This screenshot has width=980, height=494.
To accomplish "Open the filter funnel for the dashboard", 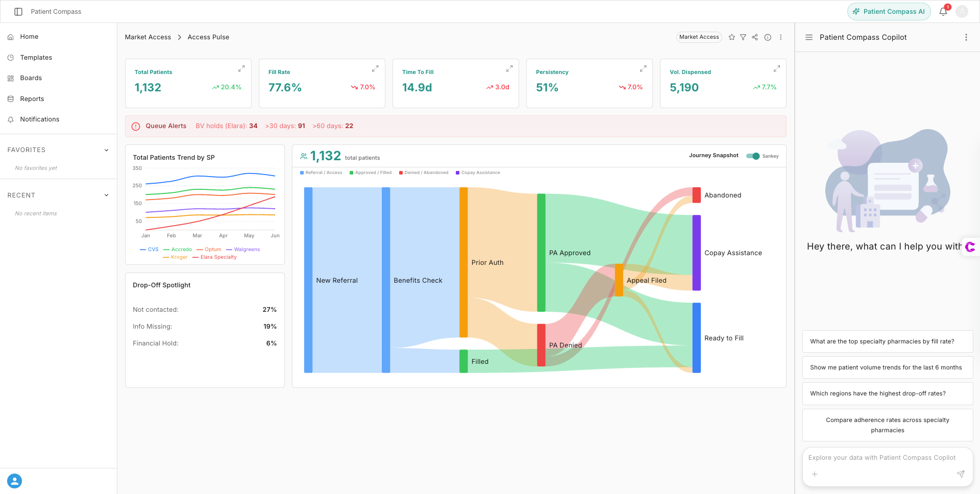I will click(x=743, y=37).
